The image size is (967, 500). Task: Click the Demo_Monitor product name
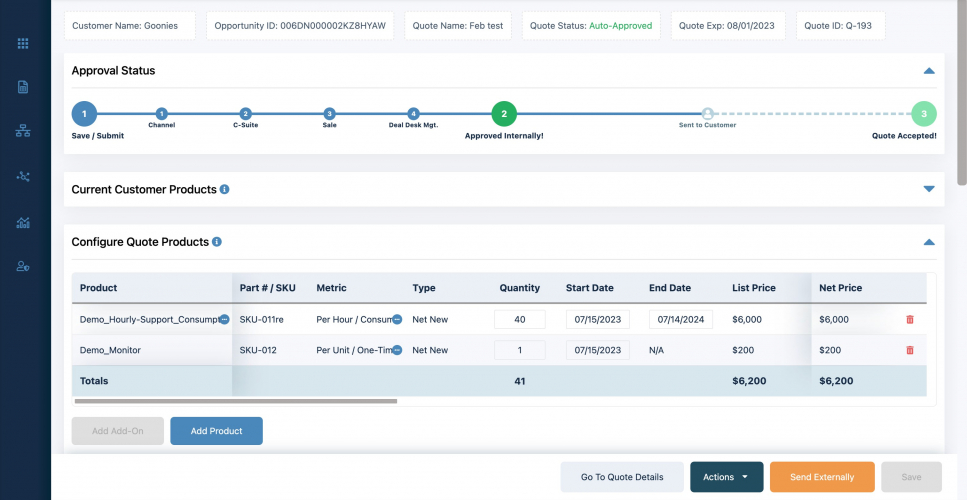pos(110,350)
